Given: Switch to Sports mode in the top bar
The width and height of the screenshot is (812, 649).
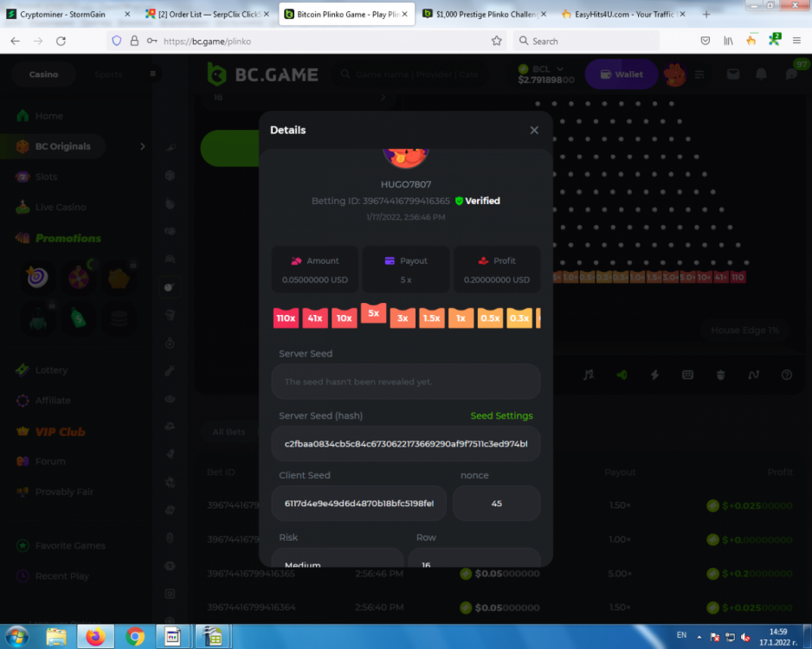Looking at the screenshot, I should coord(107,74).
